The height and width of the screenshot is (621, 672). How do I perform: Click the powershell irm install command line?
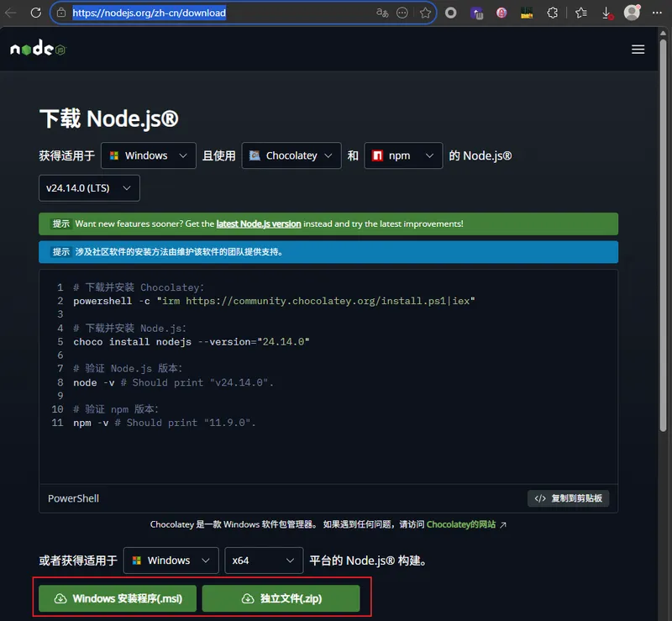(275, 301)
